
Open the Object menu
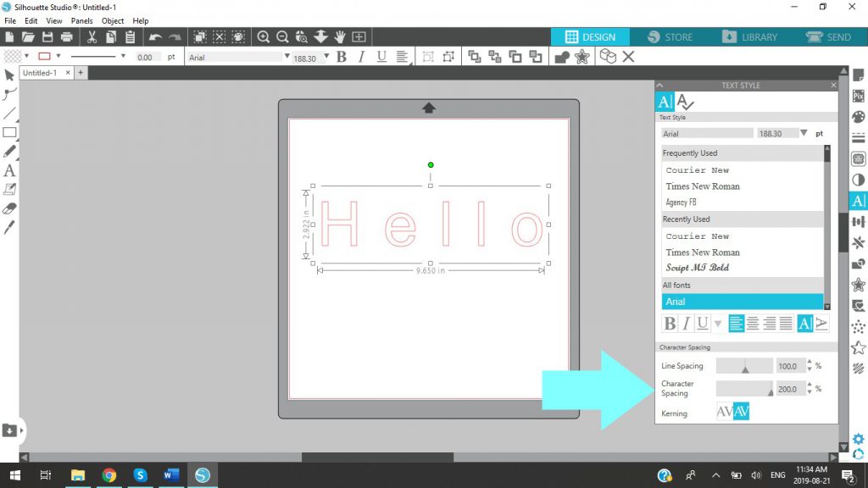pyautogui.click(x=113, y=20)
